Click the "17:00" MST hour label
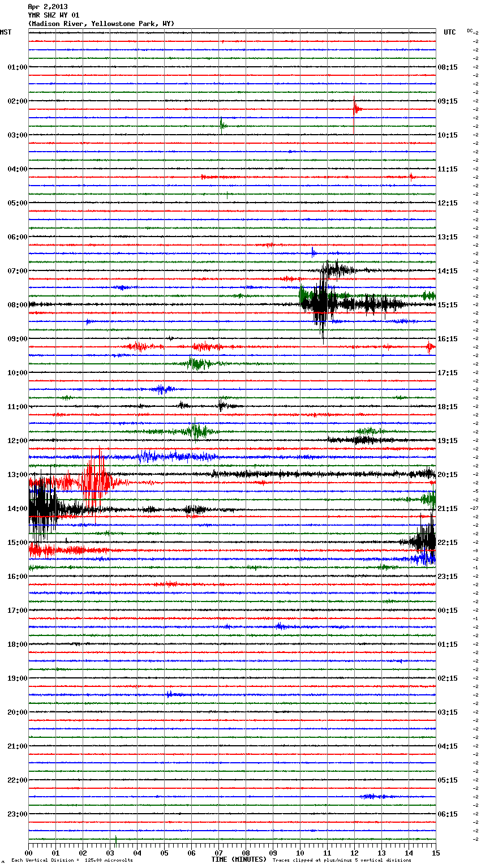The image size is (481, 868). (x=18, y=611)
